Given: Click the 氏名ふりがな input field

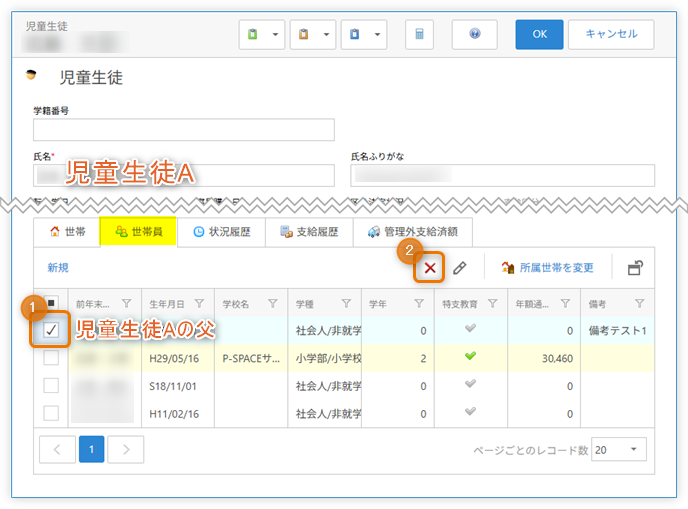Looking at the screenshot, I should pos(502,176).
